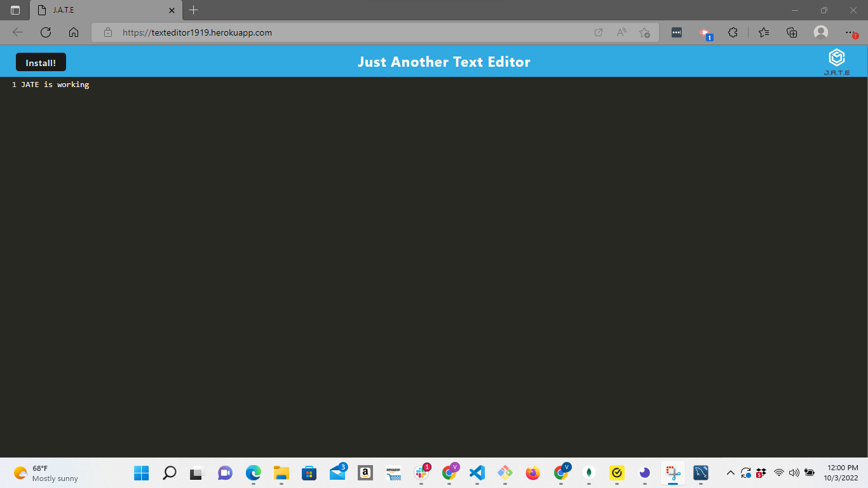Click the volume indicator in the system tray

point(794,473)
